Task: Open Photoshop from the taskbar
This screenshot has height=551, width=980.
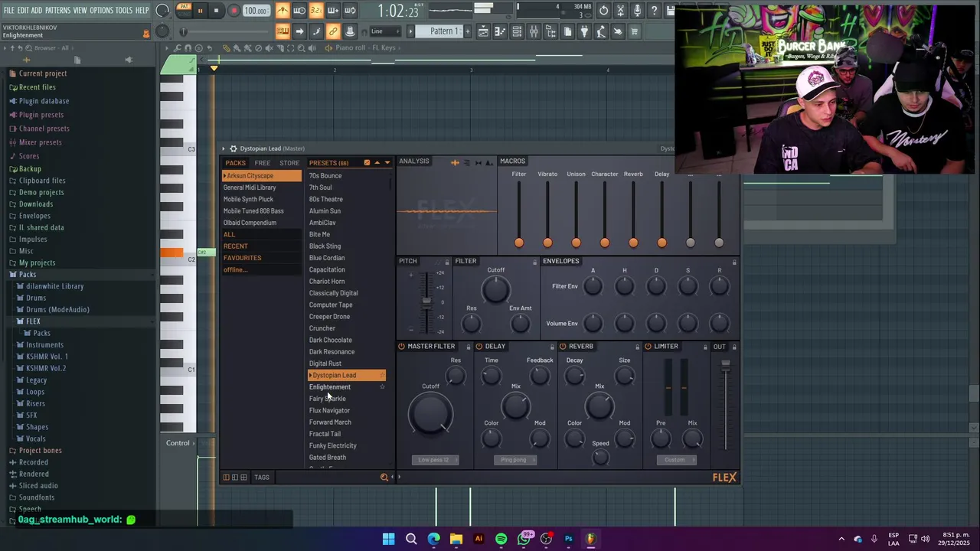Action: coord(568,539)
